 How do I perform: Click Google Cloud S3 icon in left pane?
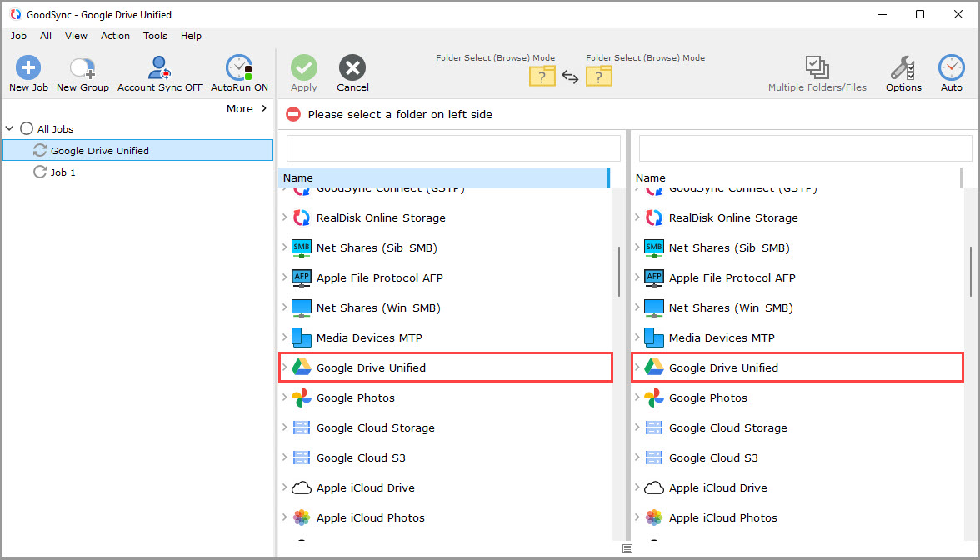(x=302, y=457)
